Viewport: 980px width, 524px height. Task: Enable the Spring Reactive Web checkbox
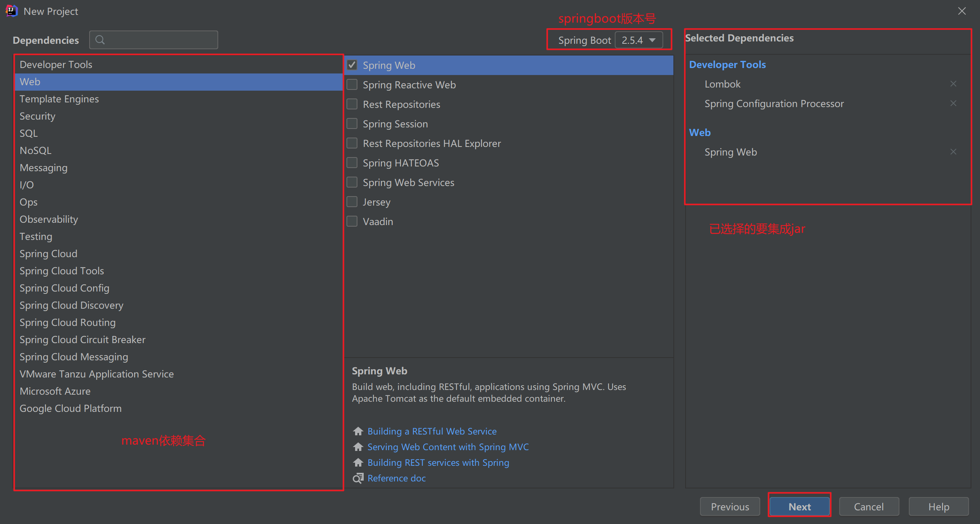click(x=352, y=84)
